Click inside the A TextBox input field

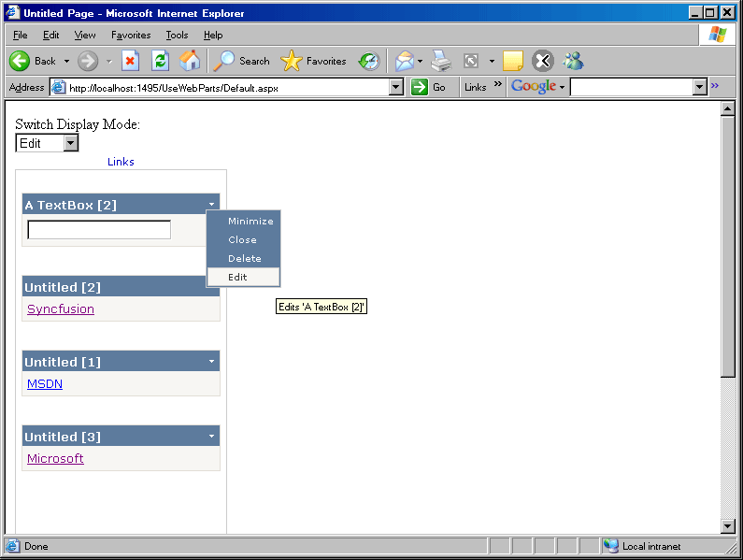click(99, 230)
